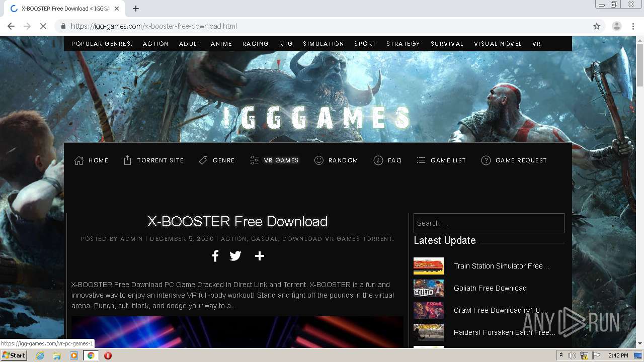Open GAME LIST menu item
Screen dimensions: 644x362
click(441, 160)
